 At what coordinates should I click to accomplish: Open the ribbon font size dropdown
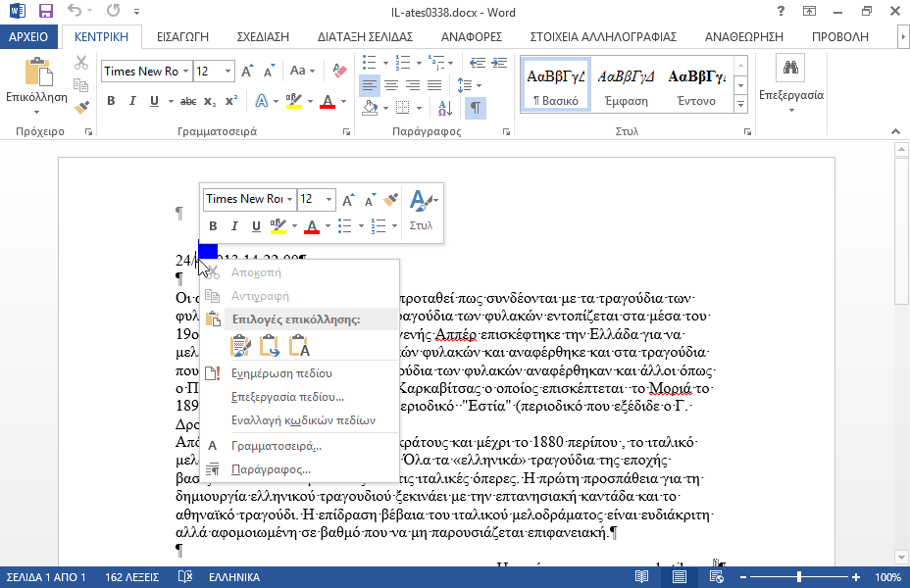[x=228, y=72]
